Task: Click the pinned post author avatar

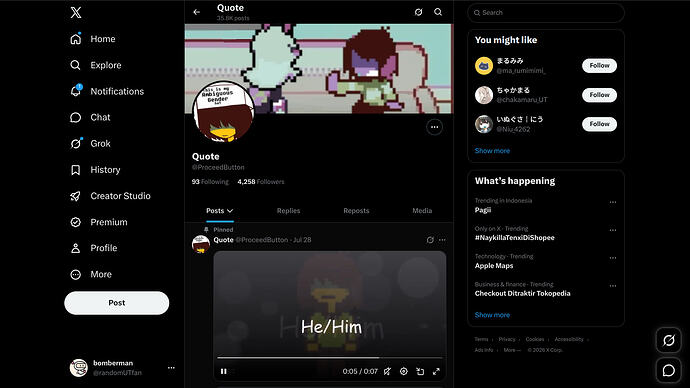Action: [201, 244]
